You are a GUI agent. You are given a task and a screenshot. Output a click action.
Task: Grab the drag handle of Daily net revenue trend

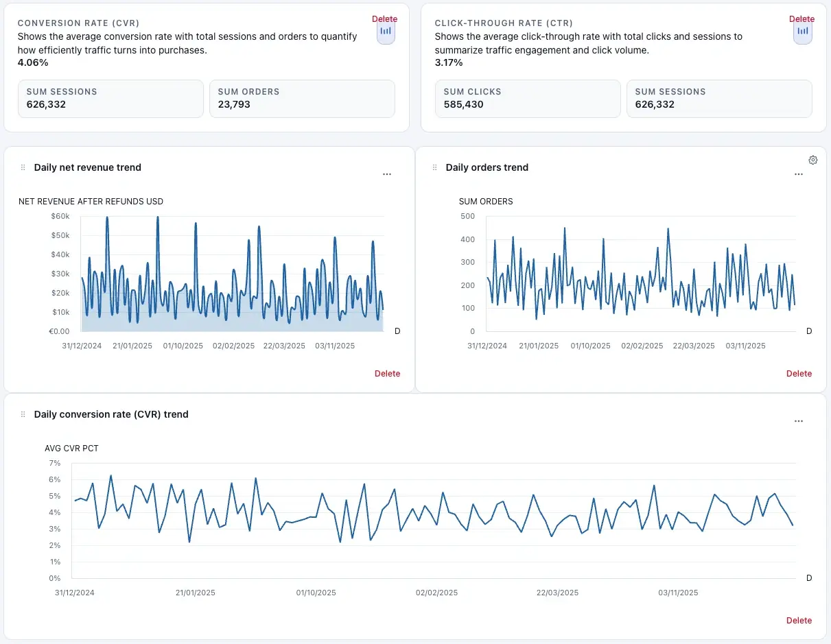(x=23, y=167)
